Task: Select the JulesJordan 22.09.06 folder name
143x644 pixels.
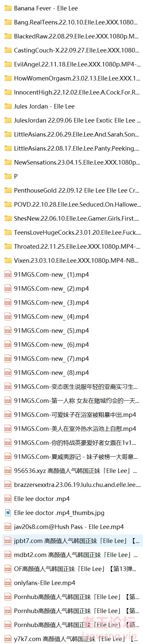Action: coord(77,120)
